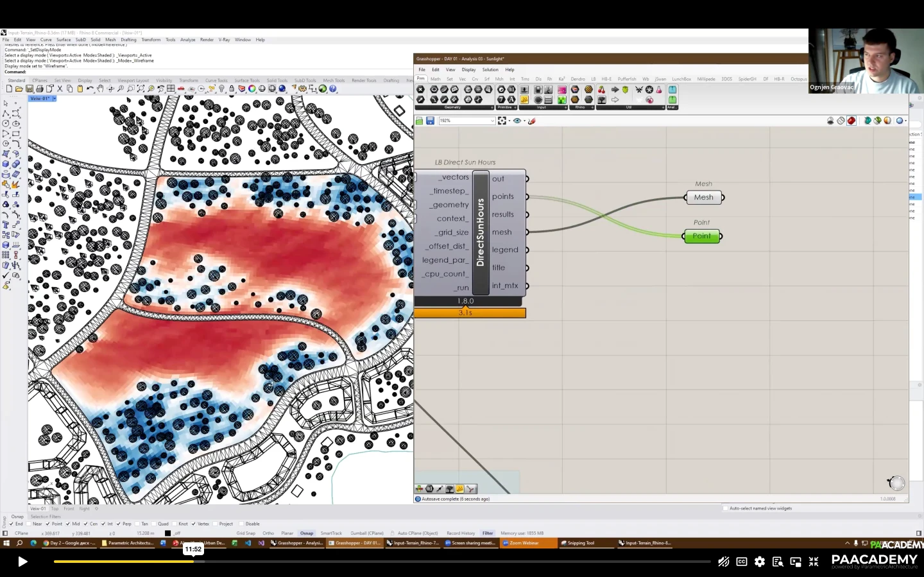Expand the Grasshopper preview eye dropdown arrow
Image resolution: width=924 pixels, height=577 pixels.
[x=524, y=121]
